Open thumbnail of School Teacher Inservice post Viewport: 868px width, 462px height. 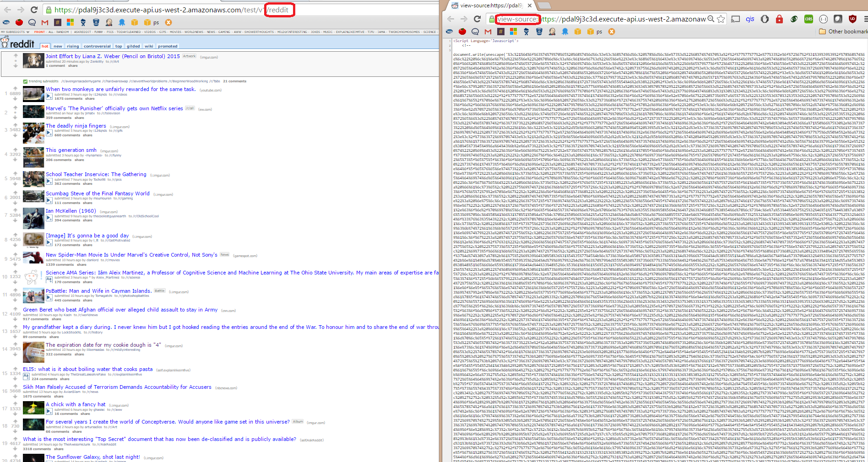tap(33, 179)
